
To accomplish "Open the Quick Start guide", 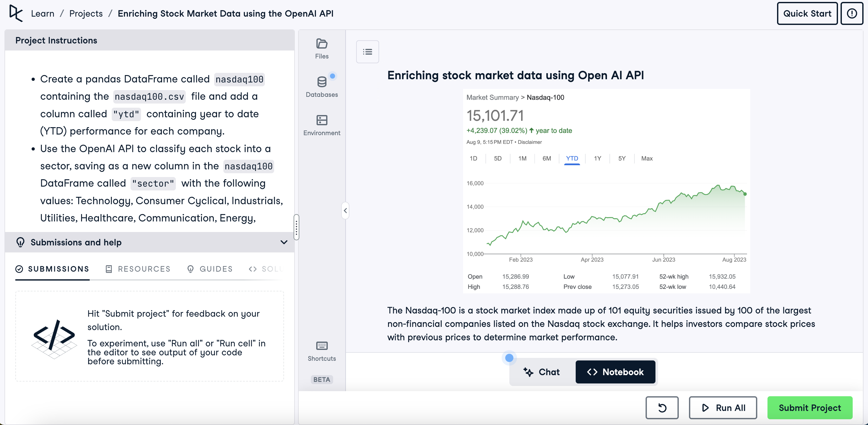I will click(x=807, y=13).
